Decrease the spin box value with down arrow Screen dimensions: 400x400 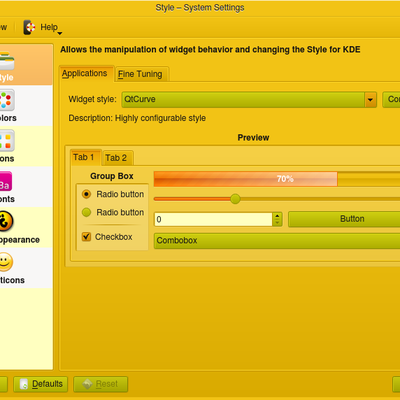click(x=277, y=223)
